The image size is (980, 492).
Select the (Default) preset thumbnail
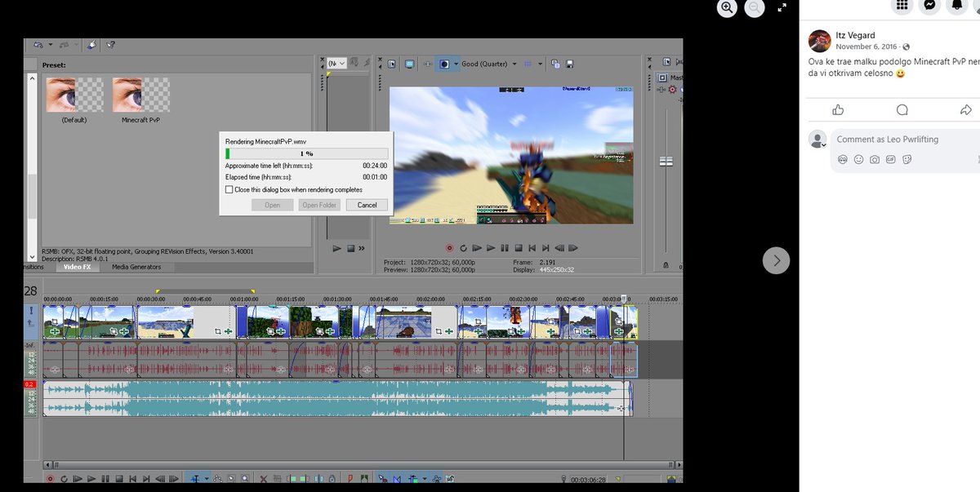74,95
